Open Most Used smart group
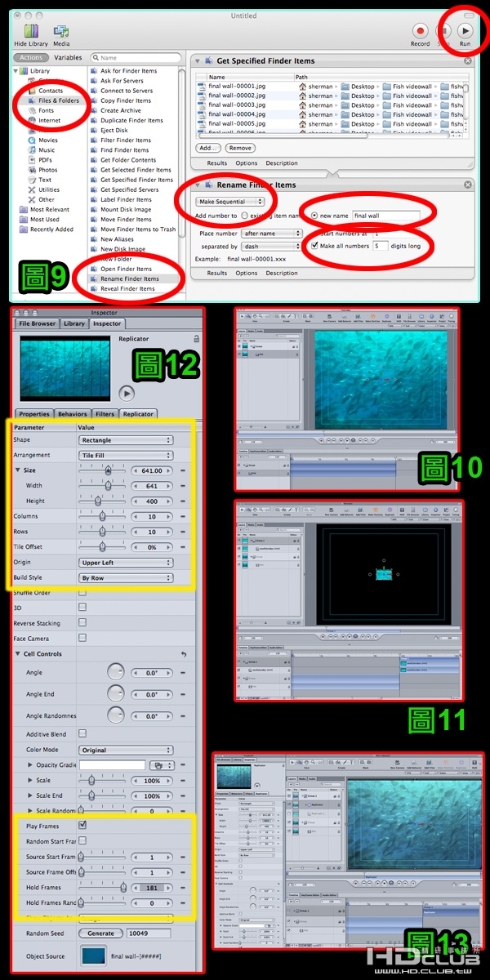The width and height of the screenshot is (490, 980). point(45,219)
